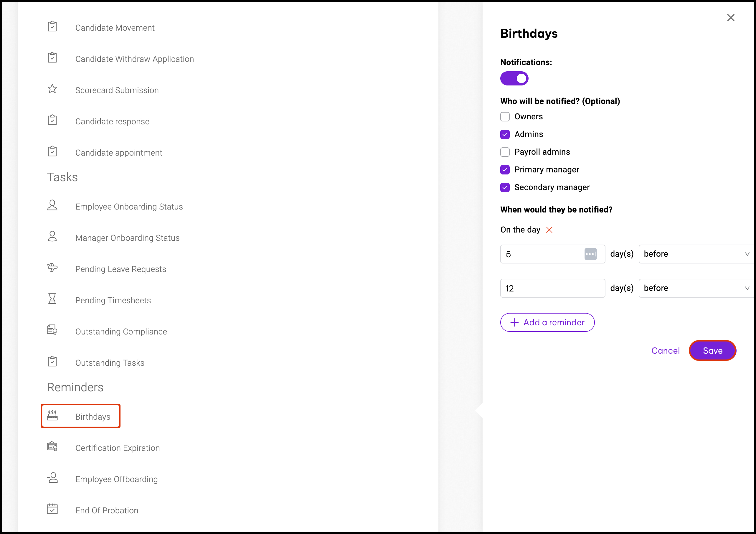The height and width of the screenshot is (534, 756).
Task: Click the End Of Probation calendar icon
Action: point(52,509)
